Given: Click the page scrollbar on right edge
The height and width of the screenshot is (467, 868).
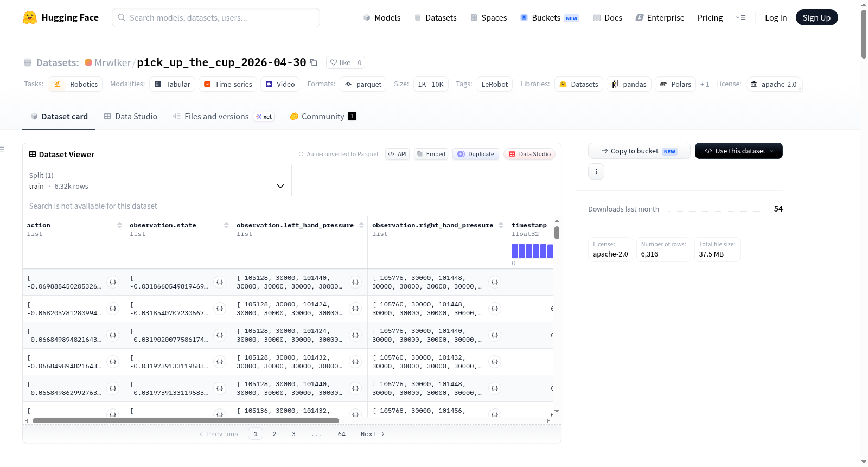Looking at the screenshot, I should pyautogui.click(x=864, y=34).
